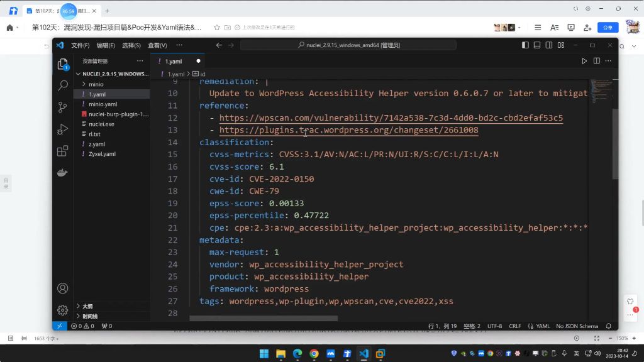The height and width of the screenshot is (362, 644).
Task: Expand the minio folder
Action: coord(112,84)
